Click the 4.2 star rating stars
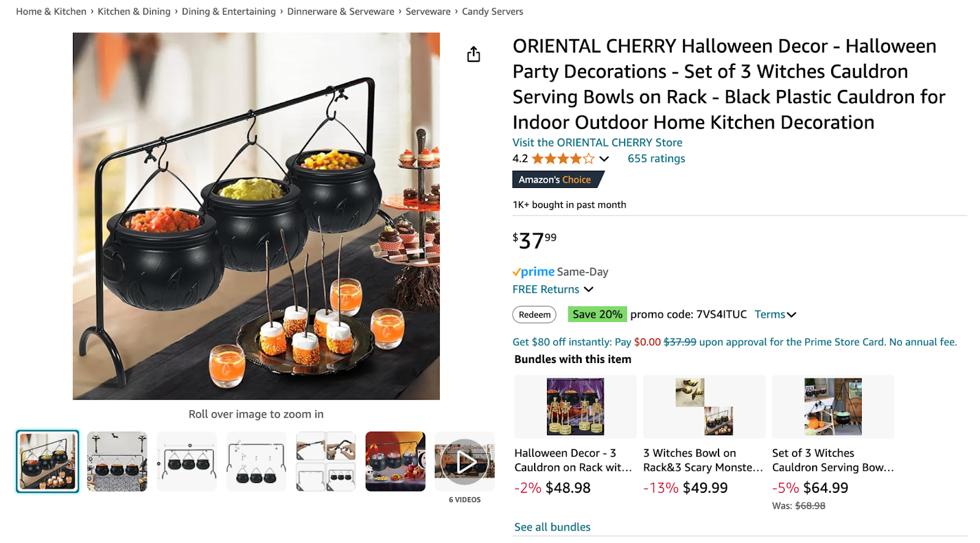 560,159
